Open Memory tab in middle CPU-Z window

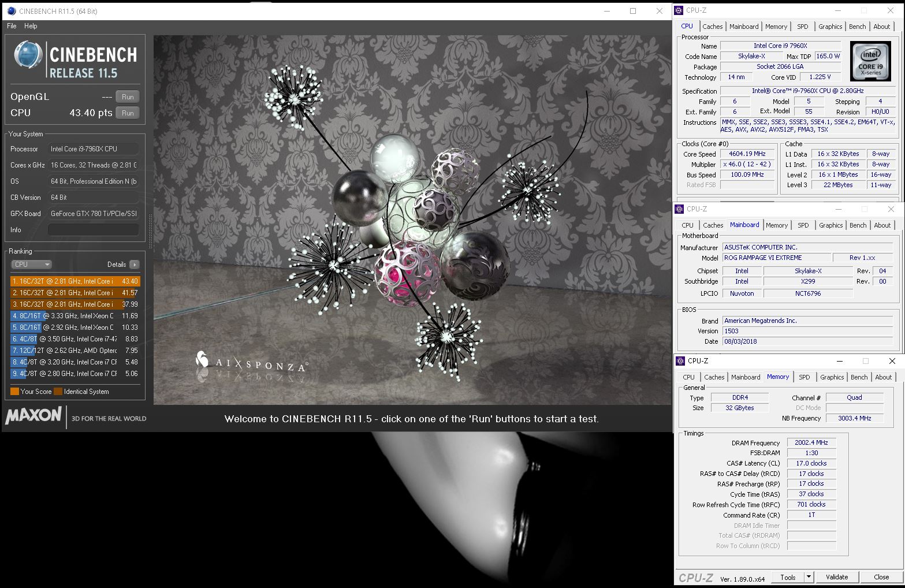777,225
